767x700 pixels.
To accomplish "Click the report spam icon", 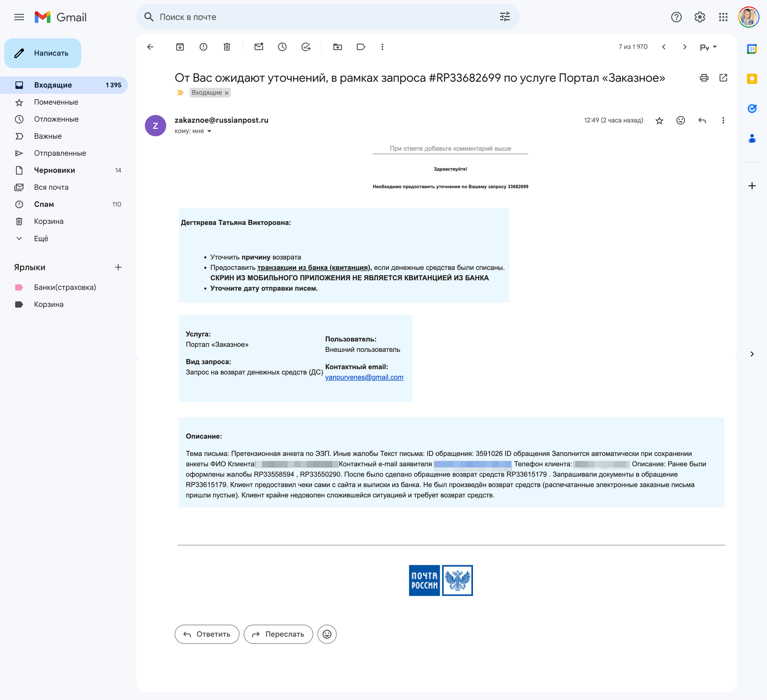I will tap(204, 47).
